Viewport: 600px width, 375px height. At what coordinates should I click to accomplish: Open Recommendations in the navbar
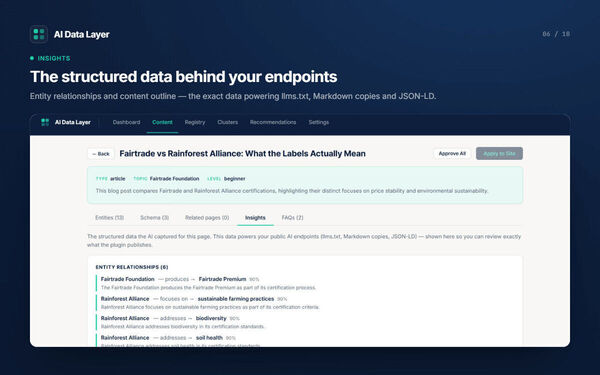click(x=273, y=122)
